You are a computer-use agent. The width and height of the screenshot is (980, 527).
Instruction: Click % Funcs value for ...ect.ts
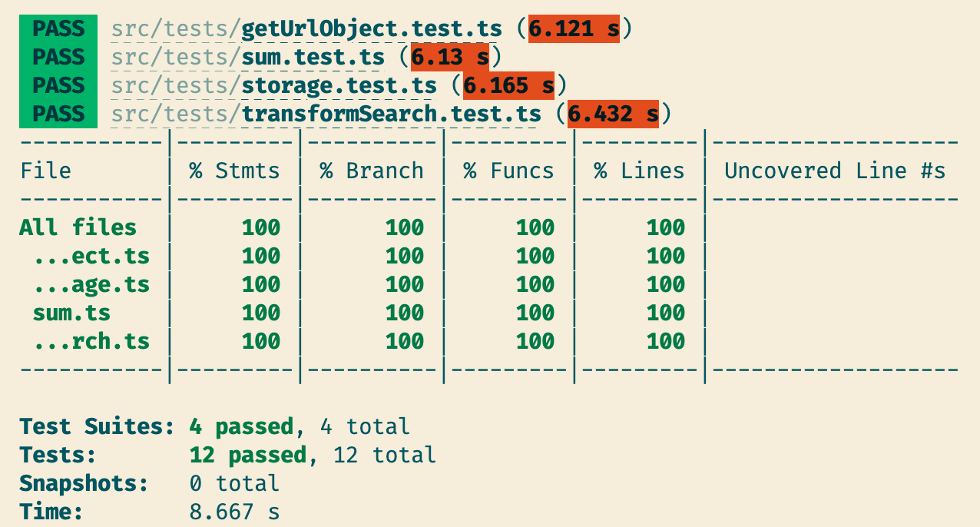point(535,256)
